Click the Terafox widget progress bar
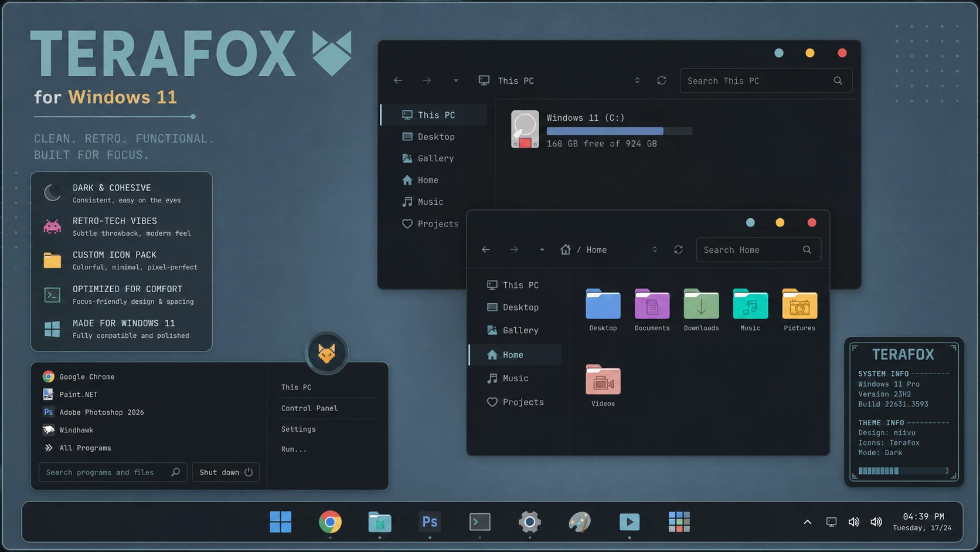 (903, 470)
